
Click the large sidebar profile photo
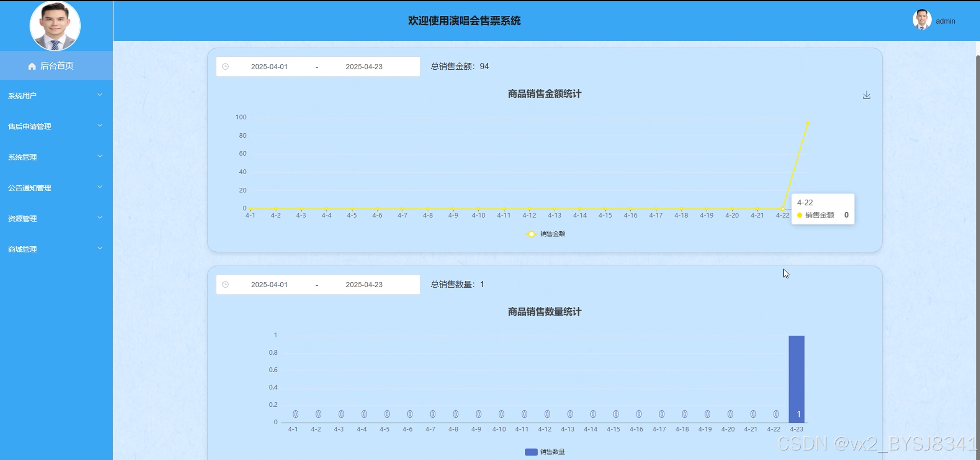point(55,26)
